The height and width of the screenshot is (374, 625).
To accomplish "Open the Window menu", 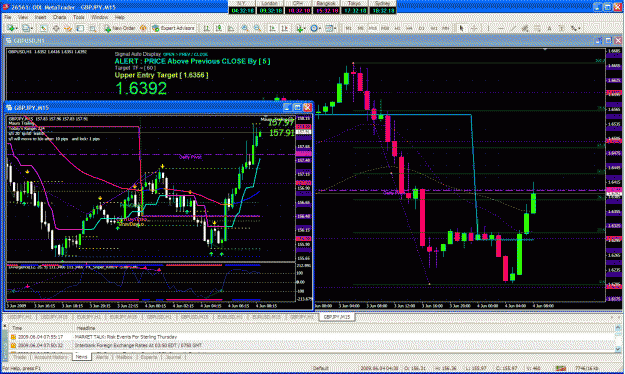I will [x=99, y=17].
